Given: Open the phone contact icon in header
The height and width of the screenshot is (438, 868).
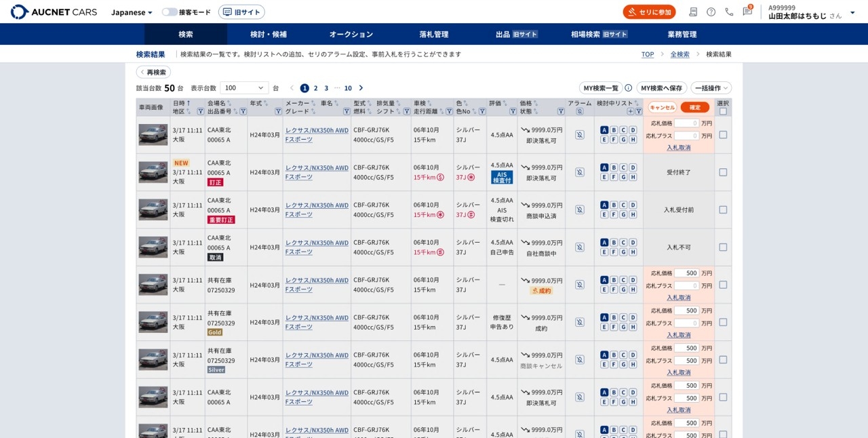Looking at the screenshot, I should tap(729, 12).
